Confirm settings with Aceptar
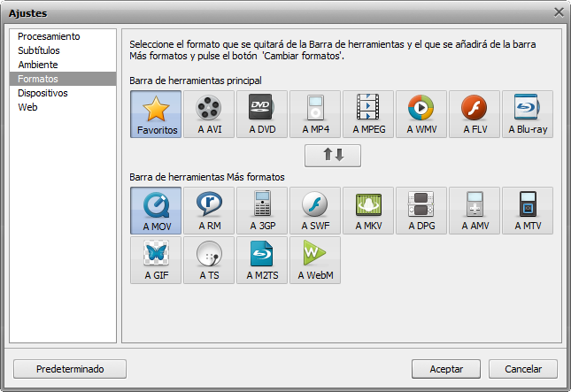 click(x=446, y=369)
